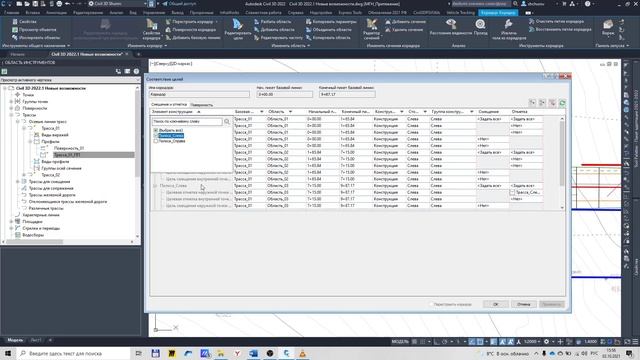Click the first icon in dialog top-right toolbar
Image resolution: width=640 pixels, height=360 pixels.
pos(532,103)
